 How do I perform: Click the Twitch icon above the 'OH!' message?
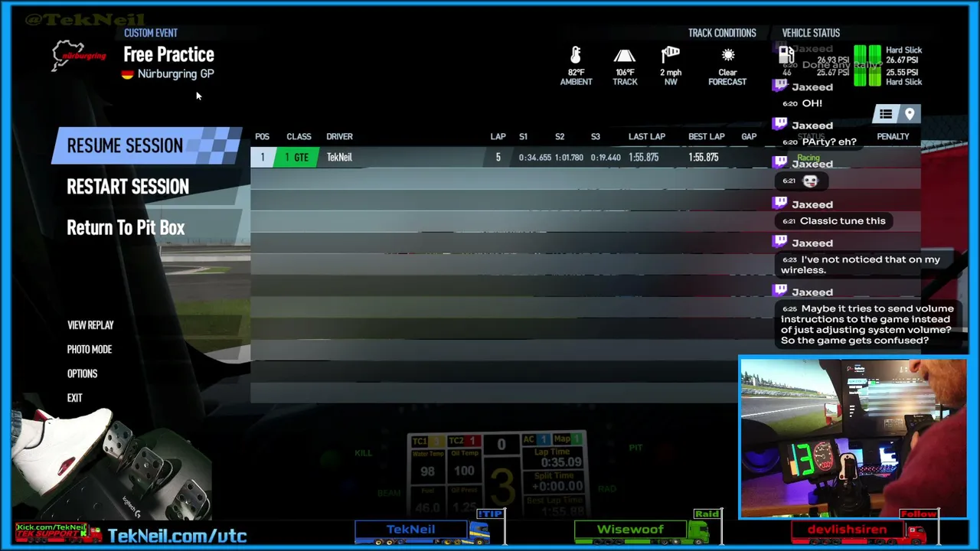pyautogui.click(x=780, y=86)
